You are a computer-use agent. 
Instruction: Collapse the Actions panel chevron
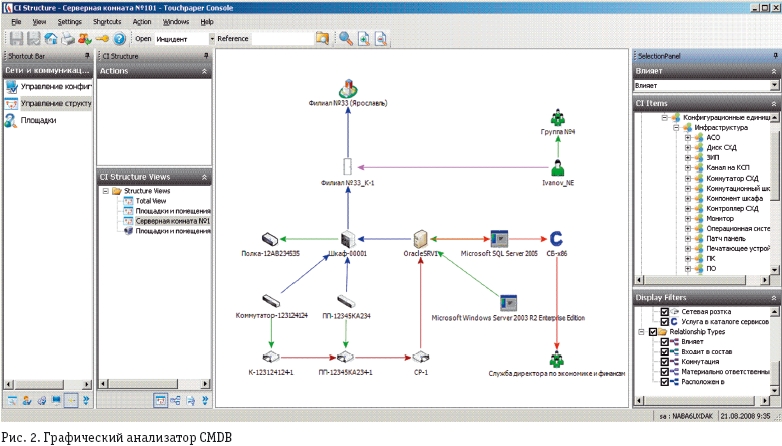(x=205, y=71)
